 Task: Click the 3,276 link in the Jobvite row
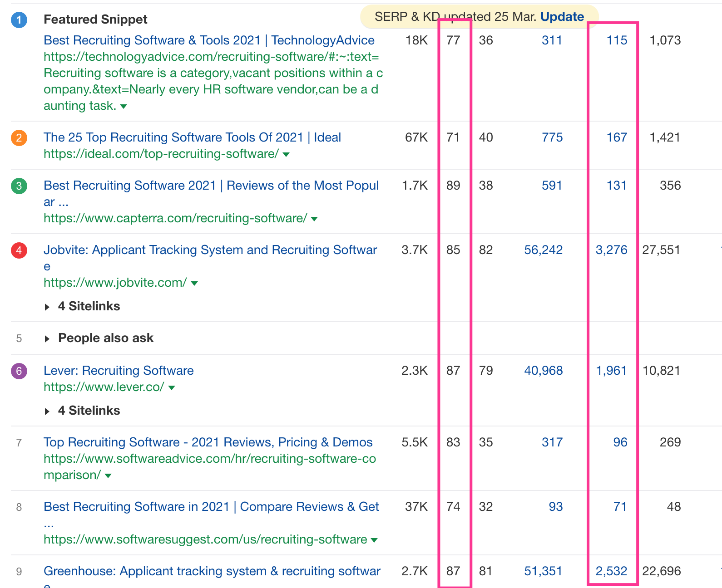coord(611,250)
